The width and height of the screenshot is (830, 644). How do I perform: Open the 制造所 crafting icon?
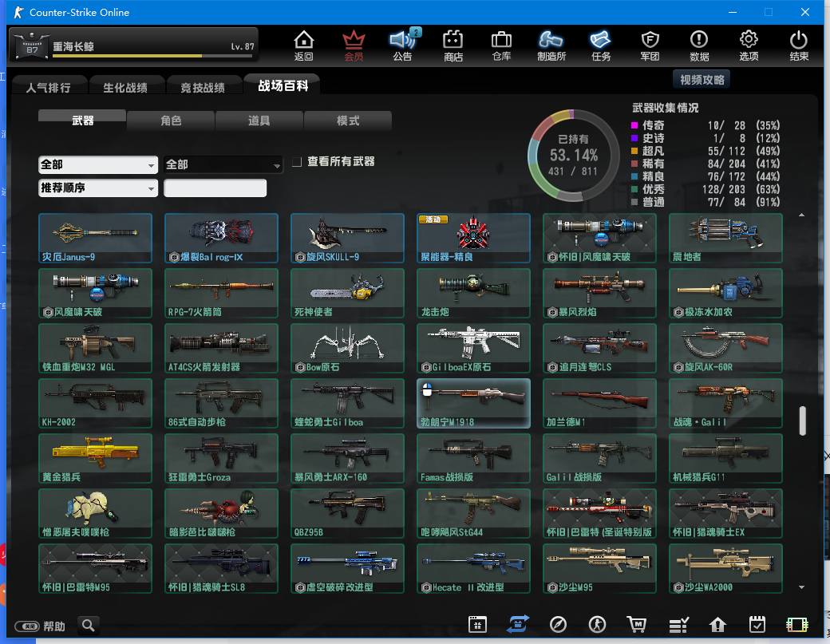[551, 45]
